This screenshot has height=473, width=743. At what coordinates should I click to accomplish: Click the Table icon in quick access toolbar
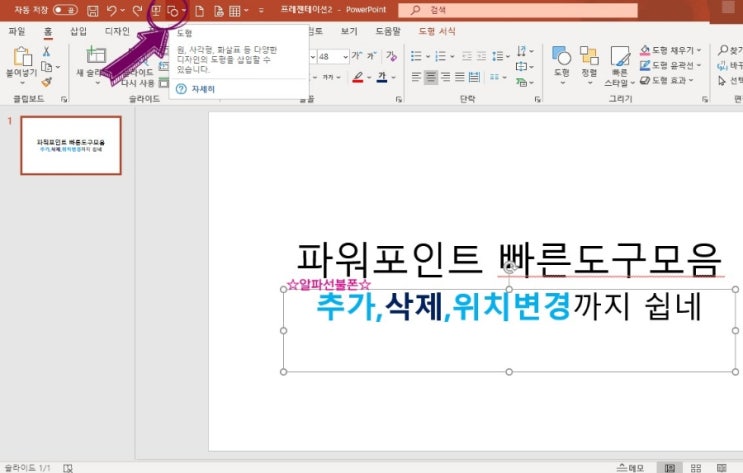(x=235, y=11)
